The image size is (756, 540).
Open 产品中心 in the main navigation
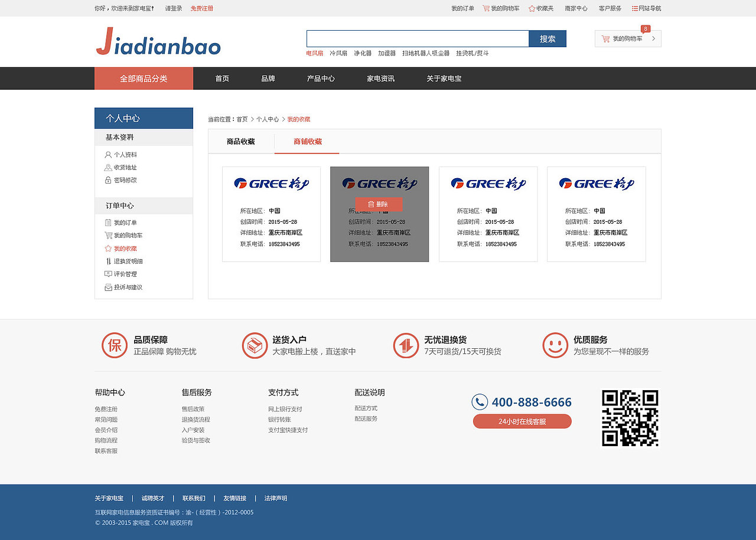tap(321, 78)
